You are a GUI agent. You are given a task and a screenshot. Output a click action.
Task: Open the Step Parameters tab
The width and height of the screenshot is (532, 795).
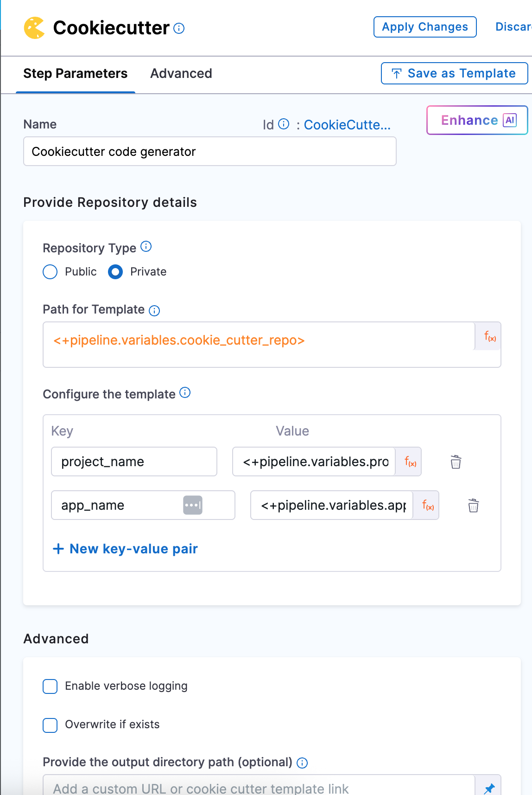coord(75,73)
